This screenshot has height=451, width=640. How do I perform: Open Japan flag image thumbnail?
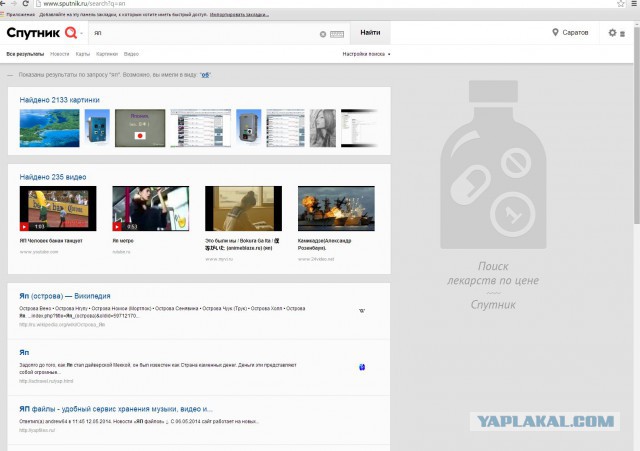pyautogui.click(x=140, y=128)
